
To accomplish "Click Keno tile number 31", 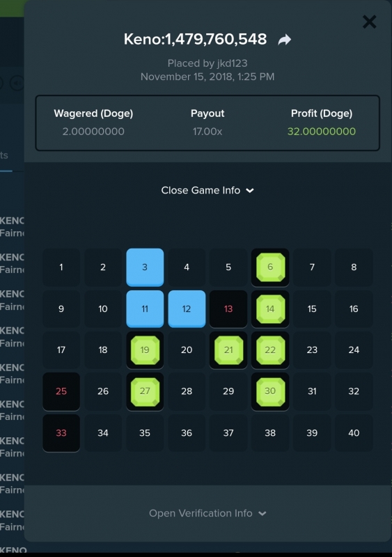I will click(312, 391).
